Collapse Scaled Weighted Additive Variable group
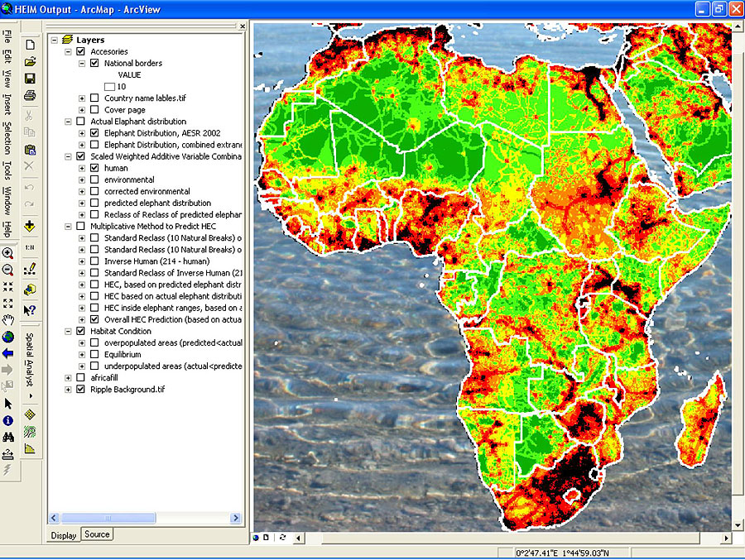This screenshot has width=745, height=560. (x=69, y=156)
